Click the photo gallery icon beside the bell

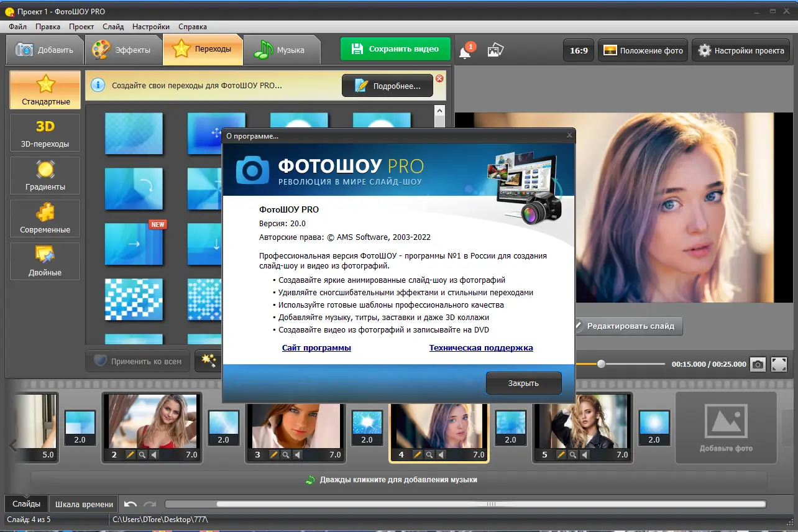pyautogui.click(x=495, y=50)
